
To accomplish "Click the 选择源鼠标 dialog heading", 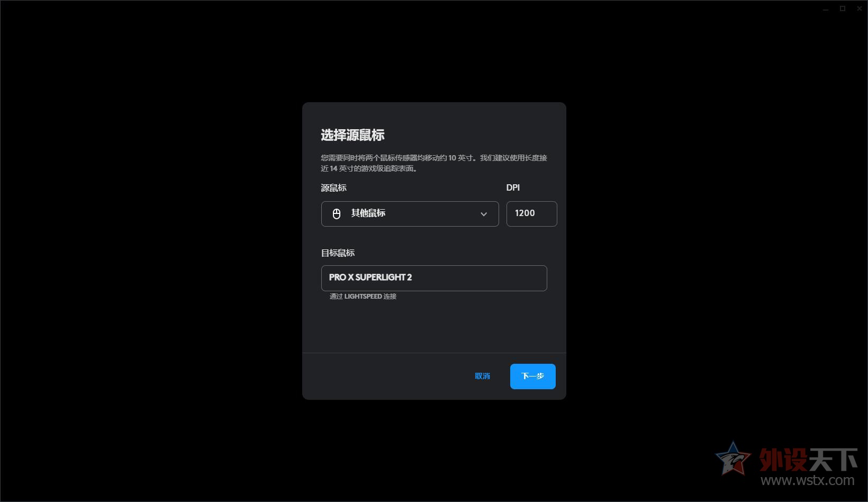I will (x=352, y=136).
